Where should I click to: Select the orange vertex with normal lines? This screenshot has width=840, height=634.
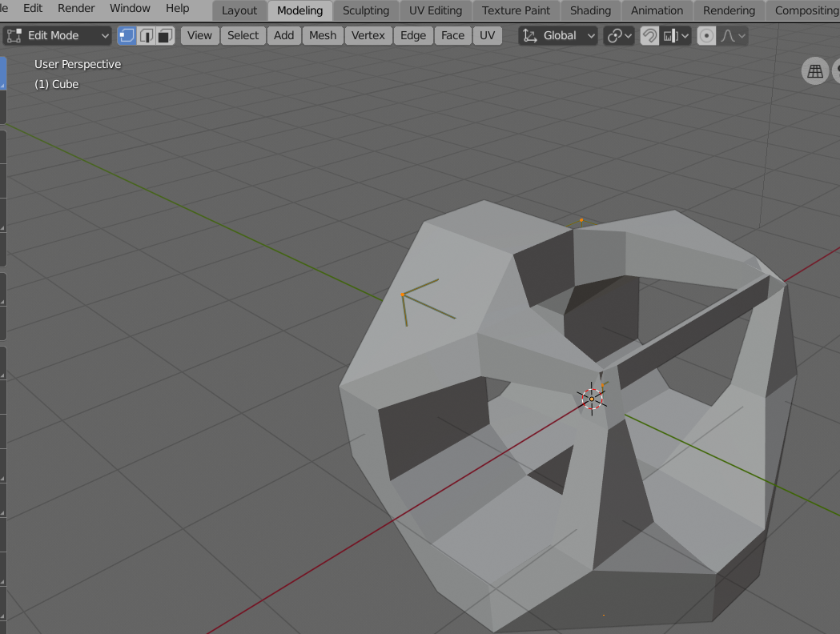click(x=403, y=295)
